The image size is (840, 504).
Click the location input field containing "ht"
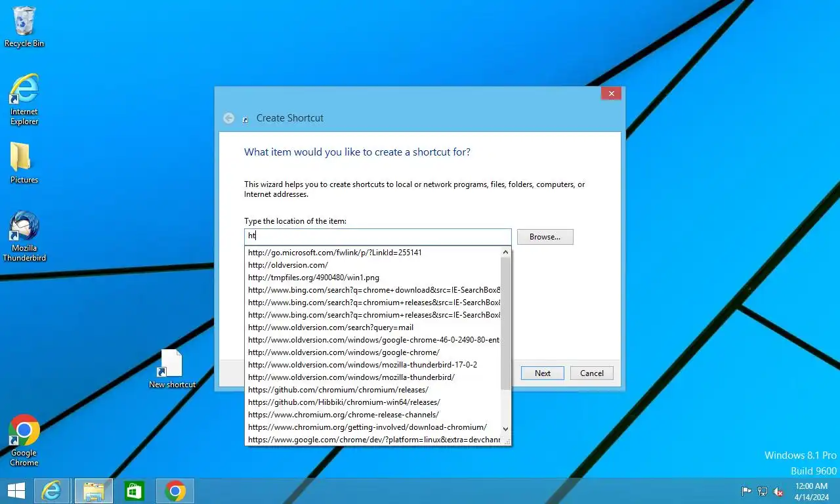point(378,236)
